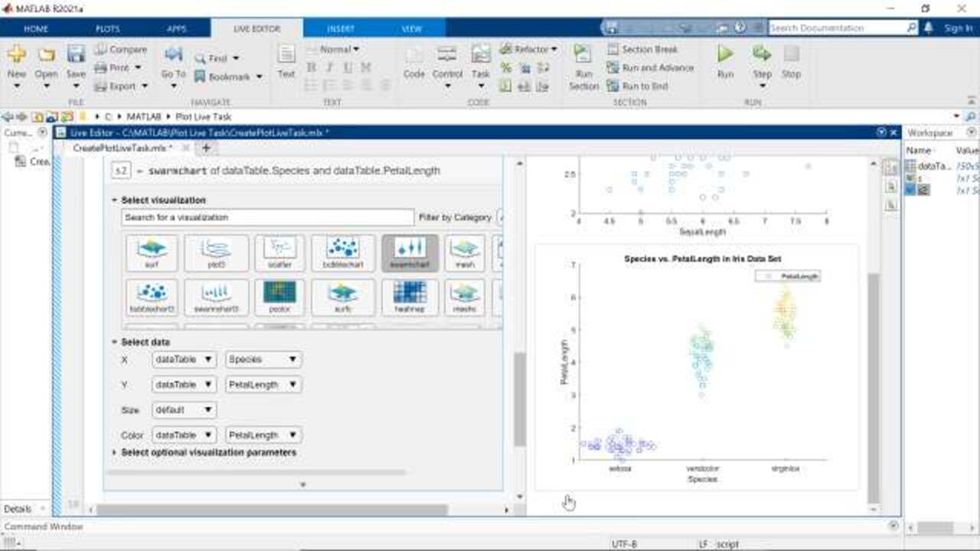The height and width of the screenshot is (551, 980).
Task: Open the Size default dropdown
Action: point(184,410)
